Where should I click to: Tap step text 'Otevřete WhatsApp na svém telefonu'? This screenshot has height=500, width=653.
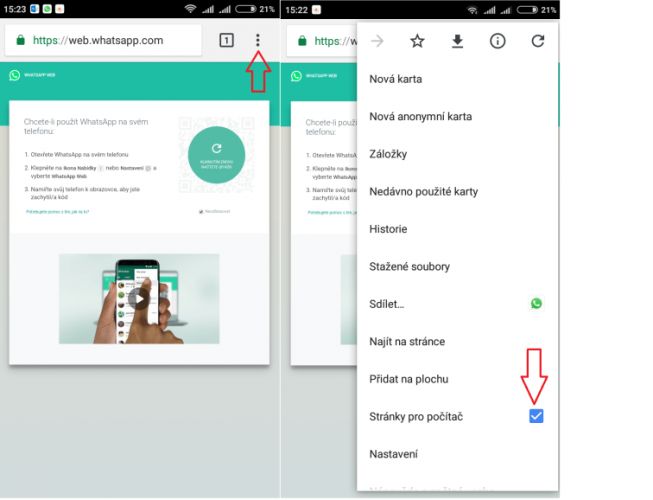click(80, 154)
